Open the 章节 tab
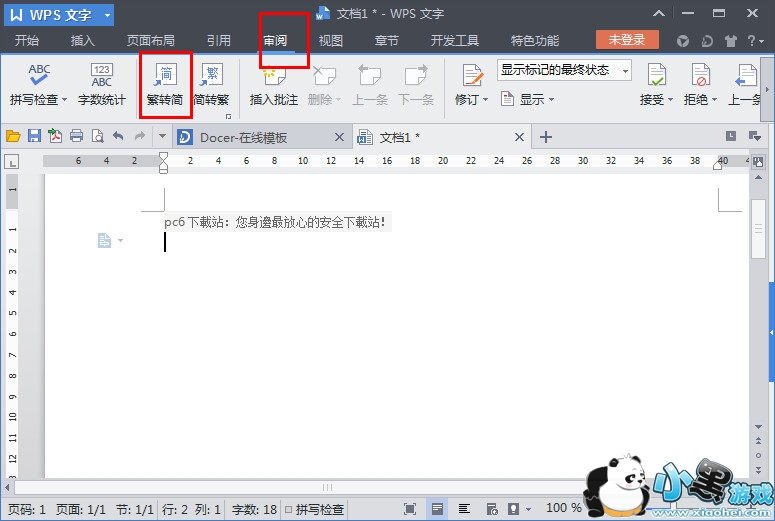The height and width of the screenshot is (521, 775). (387, 41)
